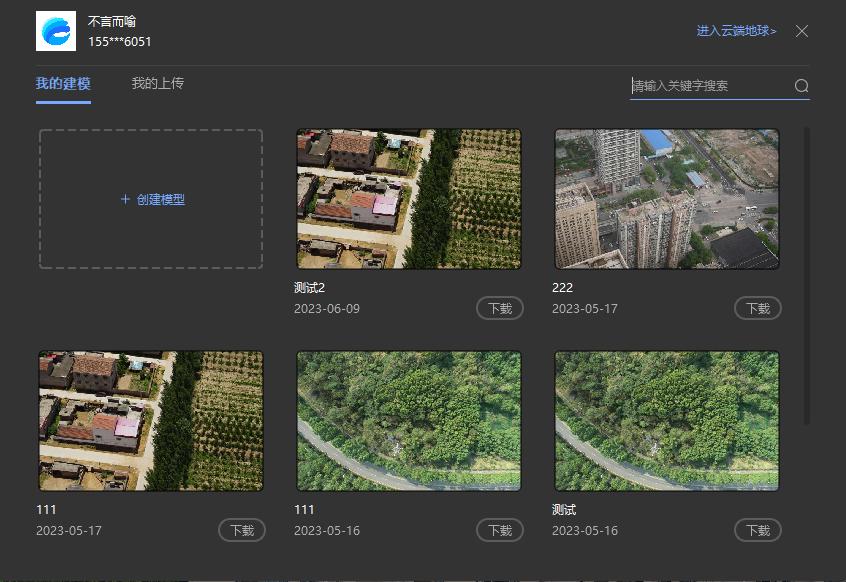Image resolution: width=846 pixels, height=582 pixels.
Task: Click the plus icon for 创建模型
Action: point(125,199)
